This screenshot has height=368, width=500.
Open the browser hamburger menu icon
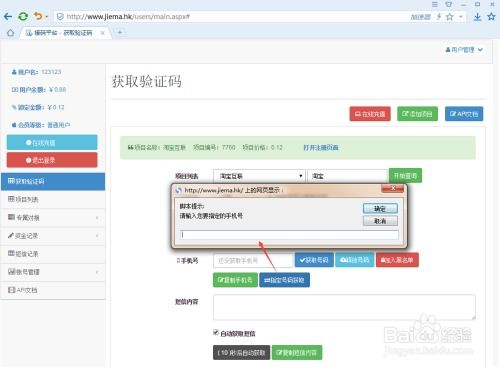(435, 4)
